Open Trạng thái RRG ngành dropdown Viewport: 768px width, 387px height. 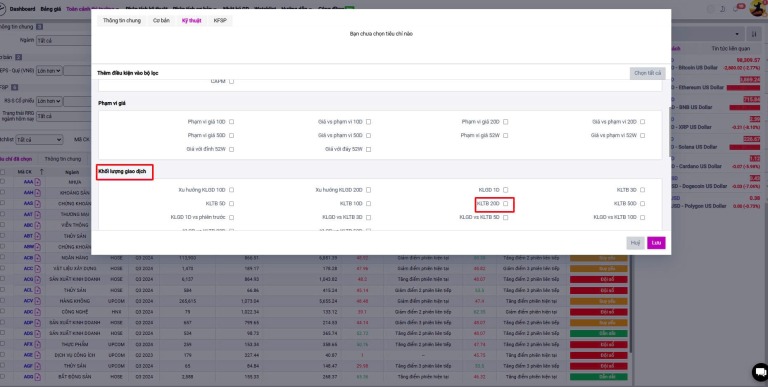64,116
